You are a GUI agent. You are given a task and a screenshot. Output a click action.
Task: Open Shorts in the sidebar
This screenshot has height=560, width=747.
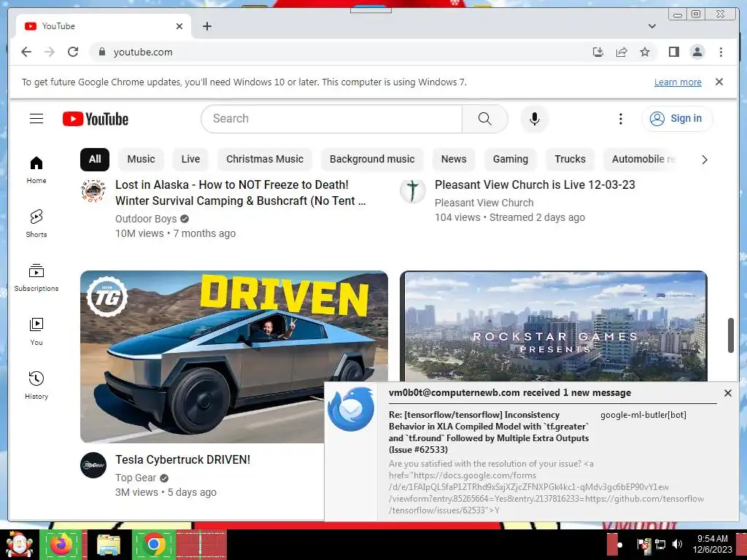[x=36, y=223]
